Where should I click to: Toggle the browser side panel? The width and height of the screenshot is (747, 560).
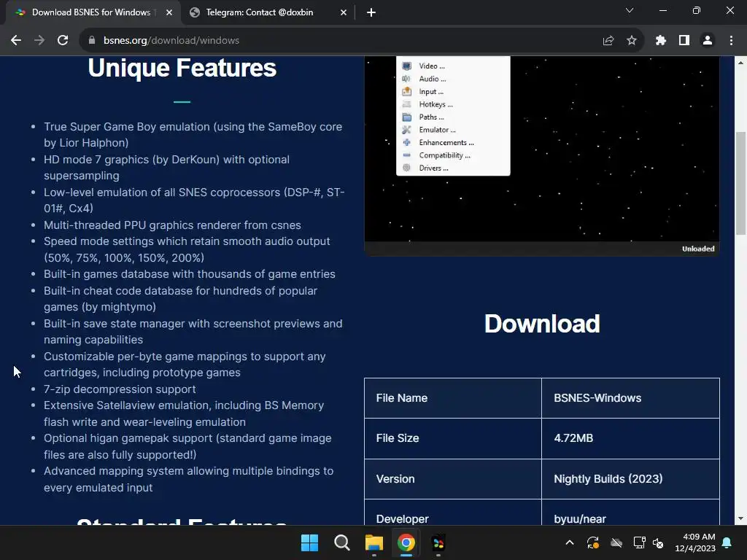coord(684,41)
